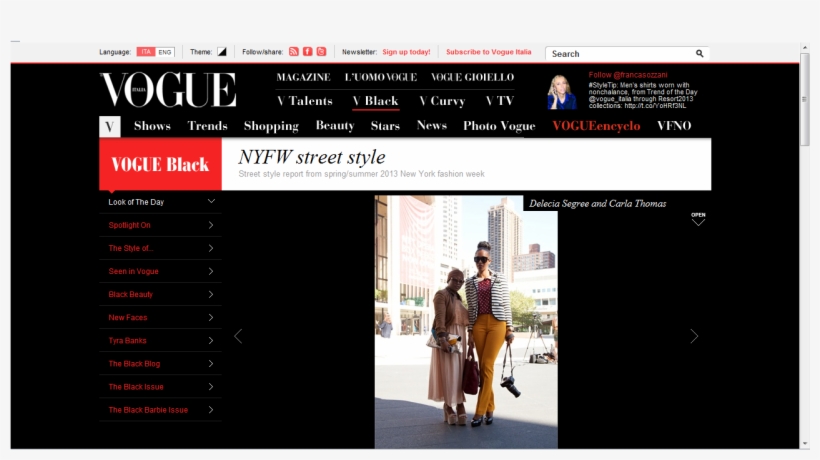Collapse the Look of The Day section

click(x=211, y=201)
